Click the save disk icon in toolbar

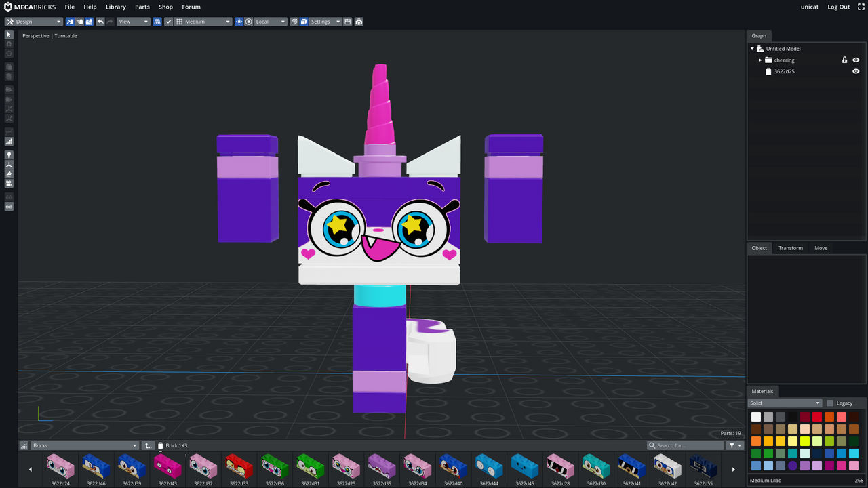tap(348, 22)
